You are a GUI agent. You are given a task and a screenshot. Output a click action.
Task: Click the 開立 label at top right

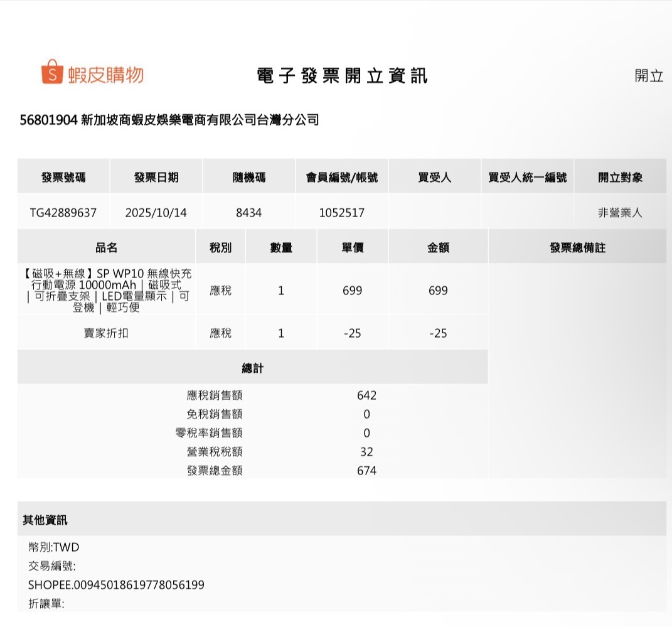pyautogui.click(x=649, y=76)
